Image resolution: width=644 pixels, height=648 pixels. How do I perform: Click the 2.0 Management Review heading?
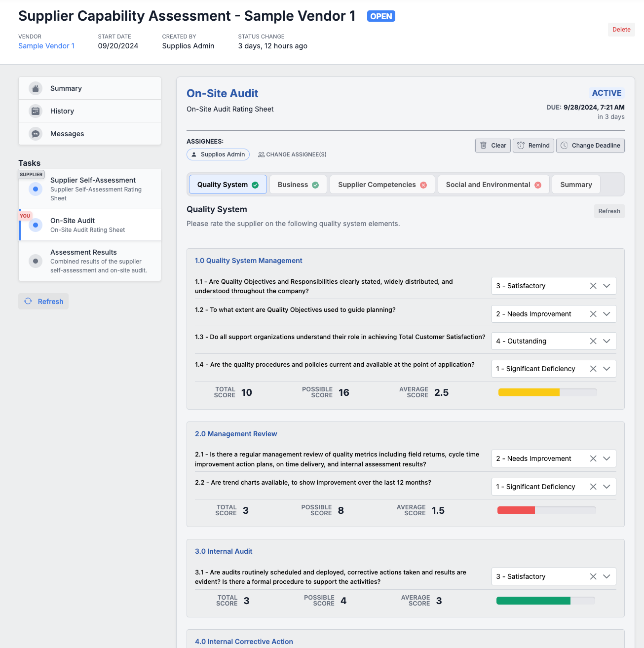point(236,434)
